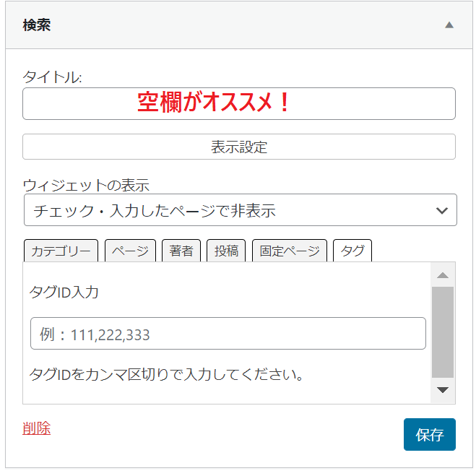
Task: Select the タグ tab
Action: click(352, 251)
